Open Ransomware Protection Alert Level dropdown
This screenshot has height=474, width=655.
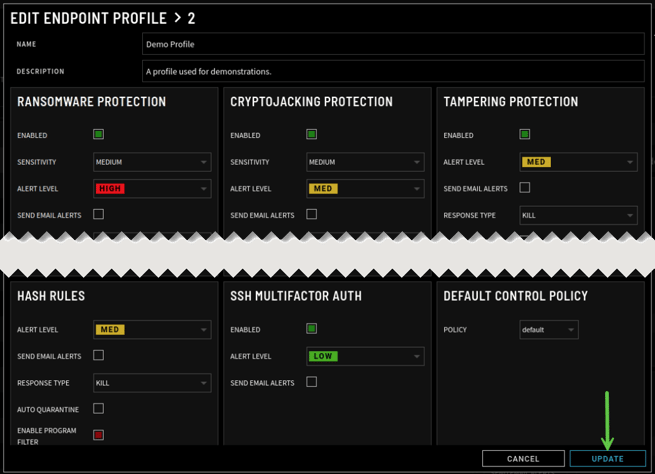click(152, 189)
